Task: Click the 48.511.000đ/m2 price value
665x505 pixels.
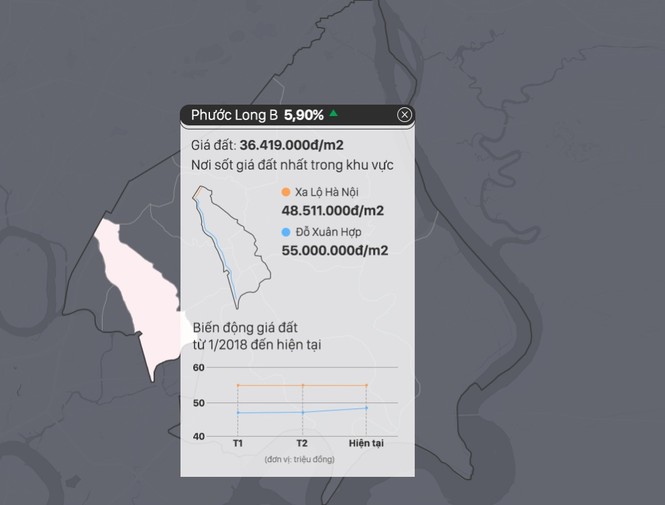Action: tap(333, 211)
